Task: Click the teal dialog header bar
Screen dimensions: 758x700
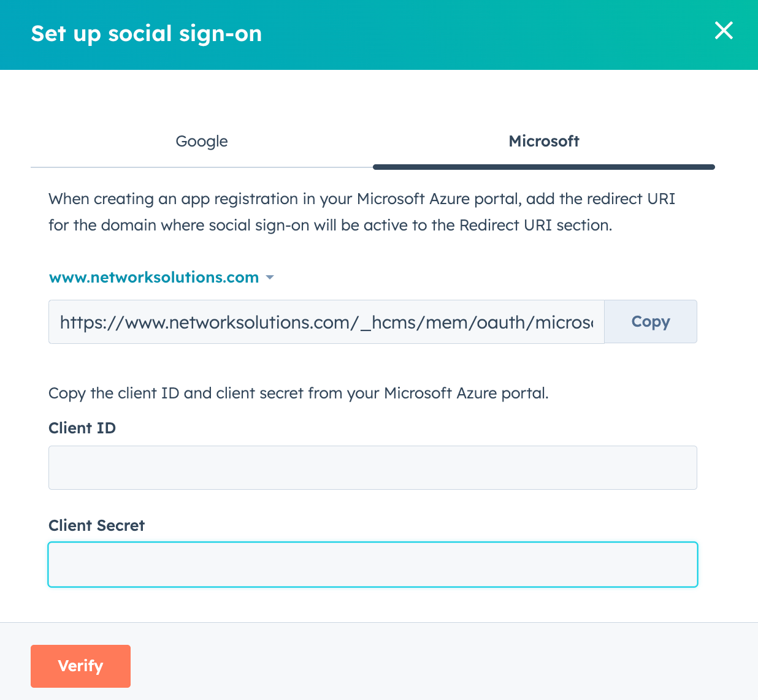Action: (x=460, y=35)
